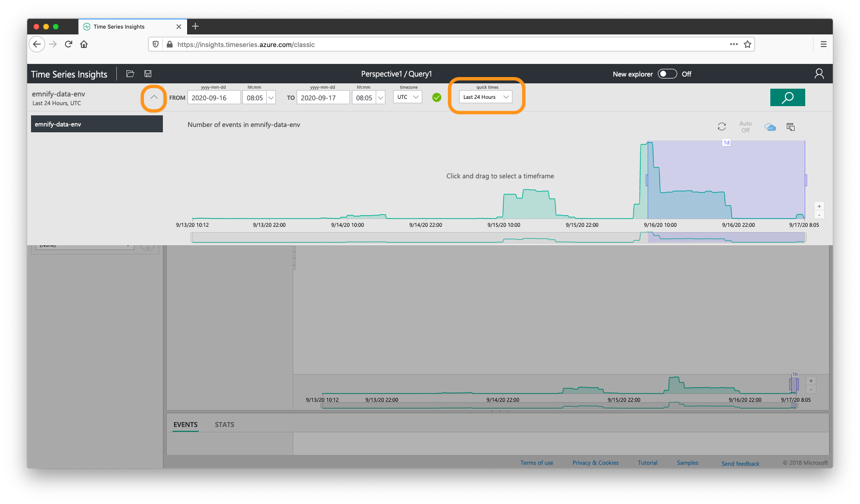Open the Tutorial link
Screen dimensions: 860x504
pyautogui.click(x=648, y=463)
